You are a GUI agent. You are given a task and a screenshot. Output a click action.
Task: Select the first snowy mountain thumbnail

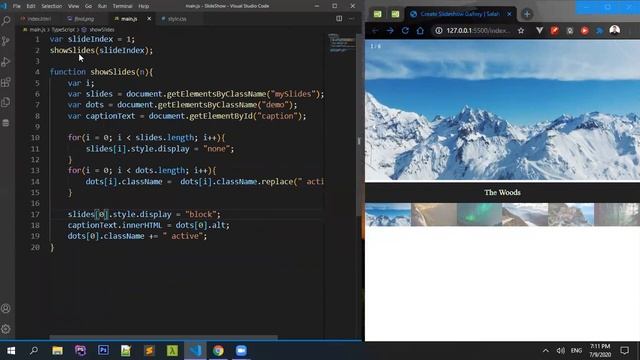pos(388,215)
